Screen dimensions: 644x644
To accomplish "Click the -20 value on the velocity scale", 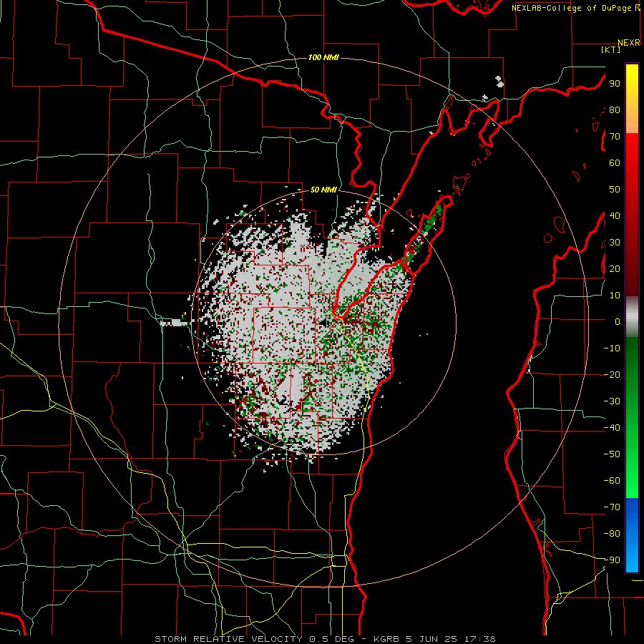I will point(612,374).
